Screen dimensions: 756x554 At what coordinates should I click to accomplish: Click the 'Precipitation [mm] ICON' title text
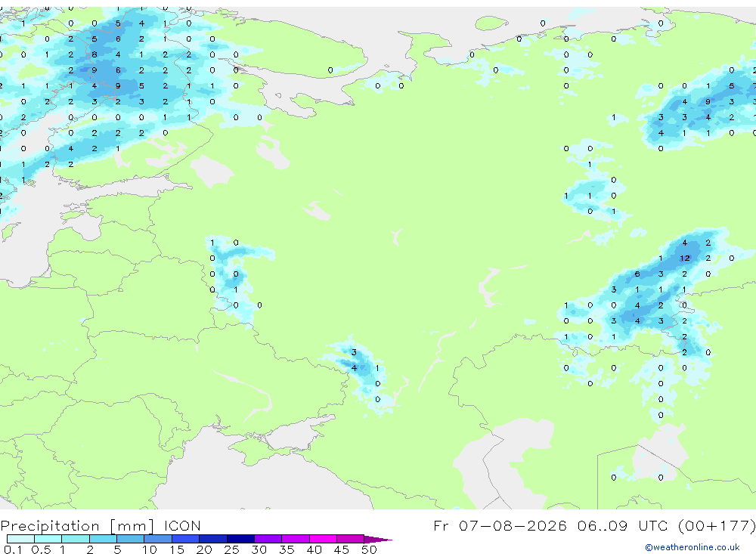click(x=101, y=526)
